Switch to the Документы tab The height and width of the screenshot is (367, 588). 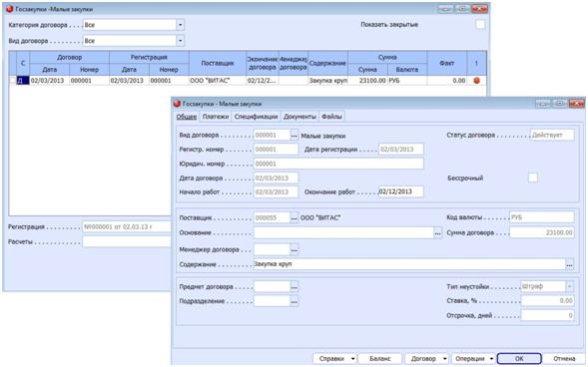[x=299, y=117]
